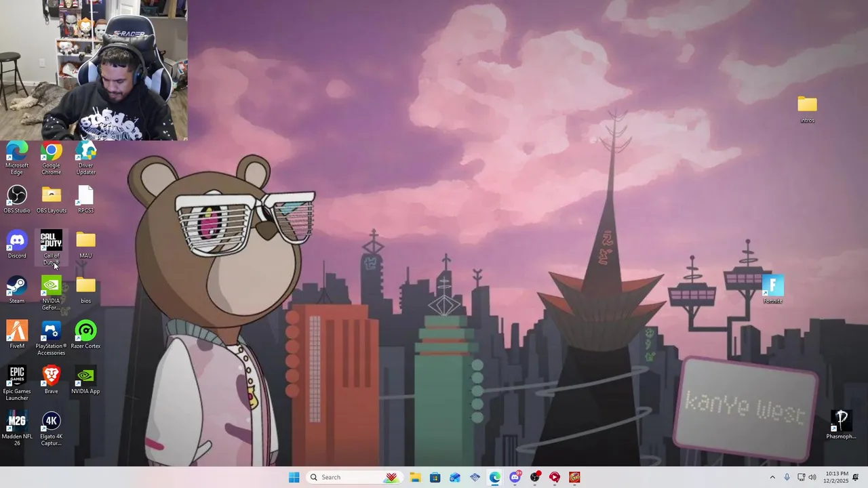This screenshot has height=488, width=868.
Task: Open PlayStation Accessories shortcut
Action: click(x=52, y=338)
